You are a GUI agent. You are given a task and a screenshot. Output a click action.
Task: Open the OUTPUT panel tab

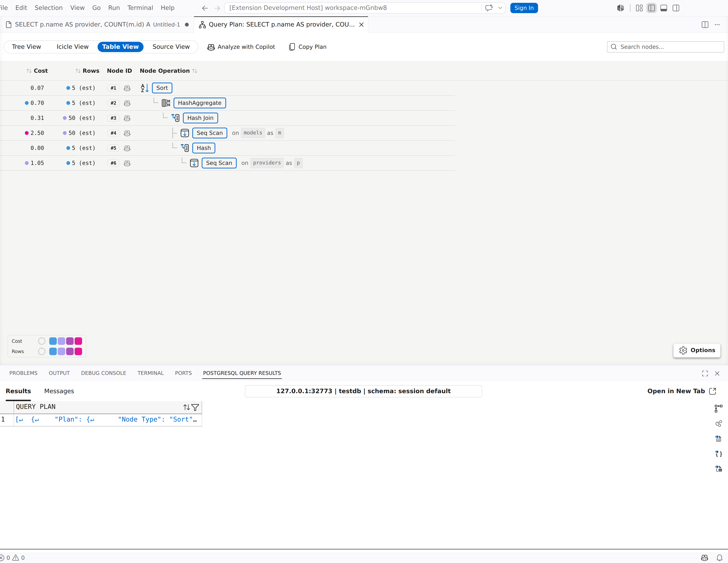(x=59, y=373)
